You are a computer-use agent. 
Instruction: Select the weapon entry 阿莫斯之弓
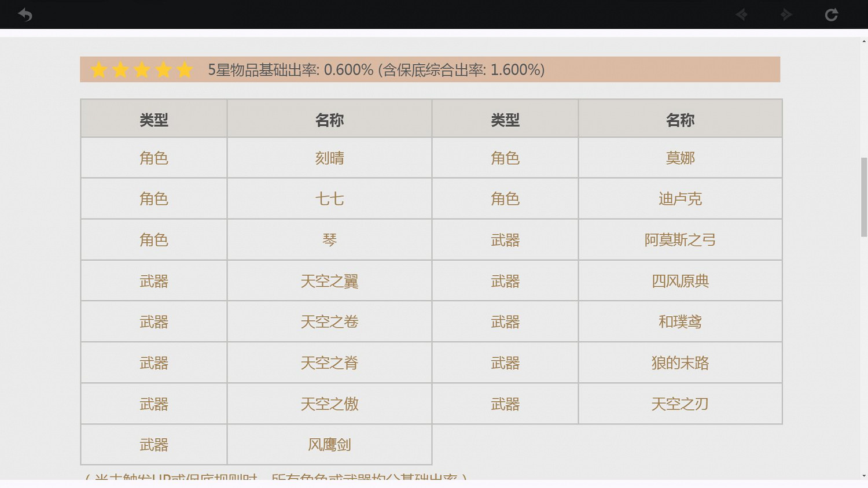(x=680, y=239)
